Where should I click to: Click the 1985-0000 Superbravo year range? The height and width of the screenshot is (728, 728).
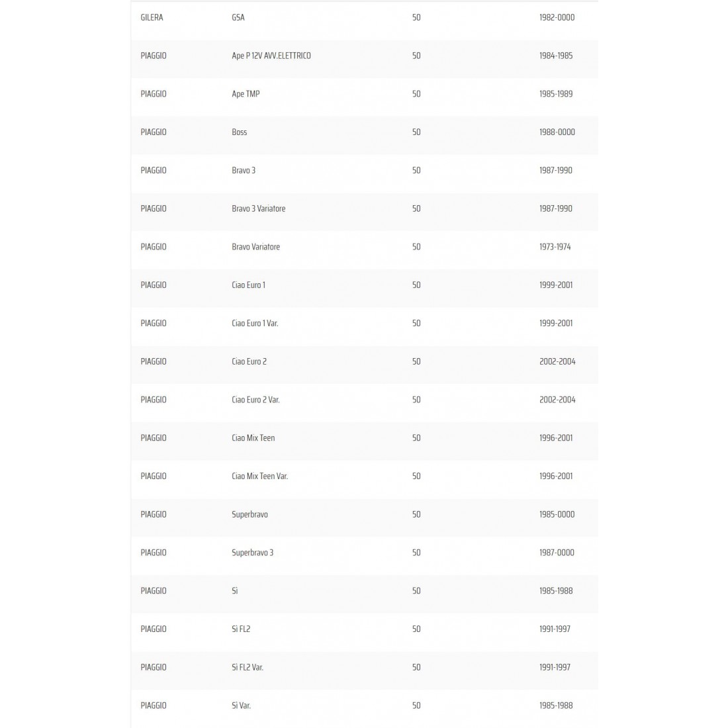pyautogui.click(x=557, y=514)
